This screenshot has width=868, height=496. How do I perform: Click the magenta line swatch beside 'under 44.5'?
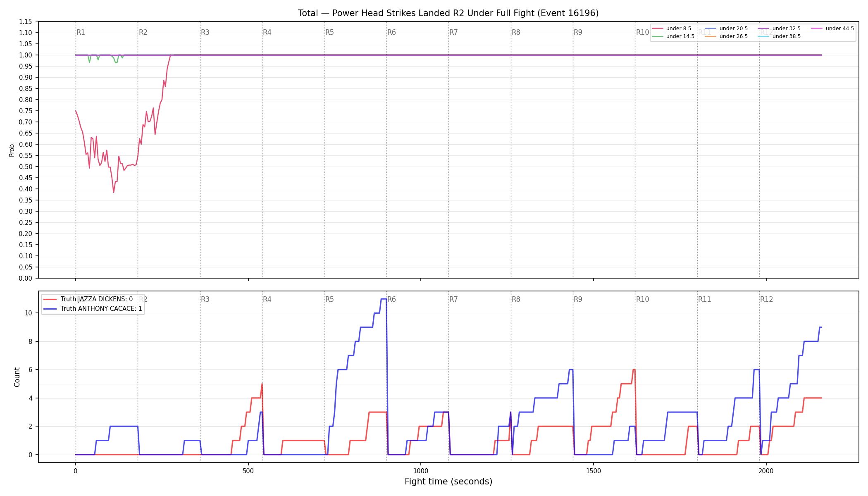point(816,29)
